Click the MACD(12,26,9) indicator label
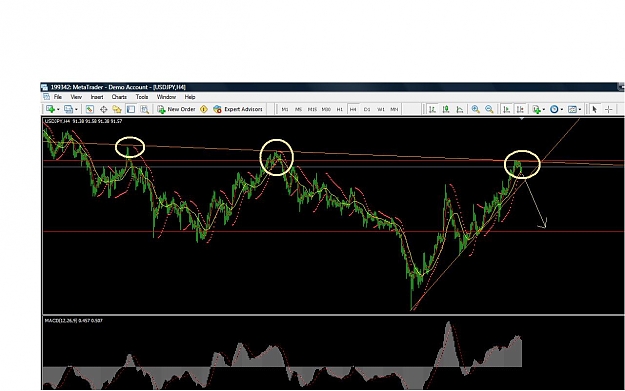Viewport: 625px width, 391px height. pos(73,320)
